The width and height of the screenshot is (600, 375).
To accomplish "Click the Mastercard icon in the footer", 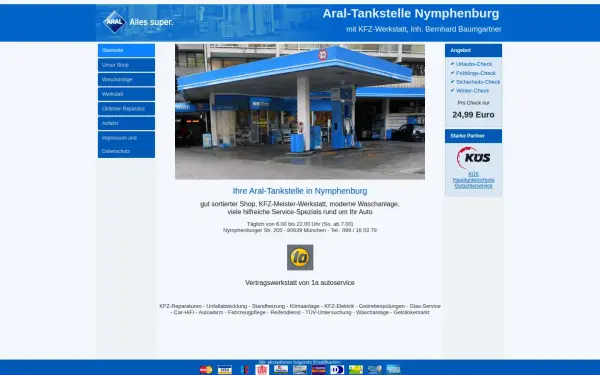I will (x=206, y=370).
